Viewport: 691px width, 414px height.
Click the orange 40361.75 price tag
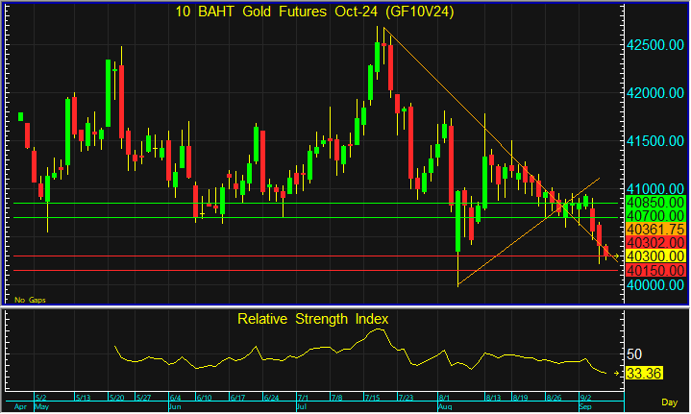(x=655, y=230)
